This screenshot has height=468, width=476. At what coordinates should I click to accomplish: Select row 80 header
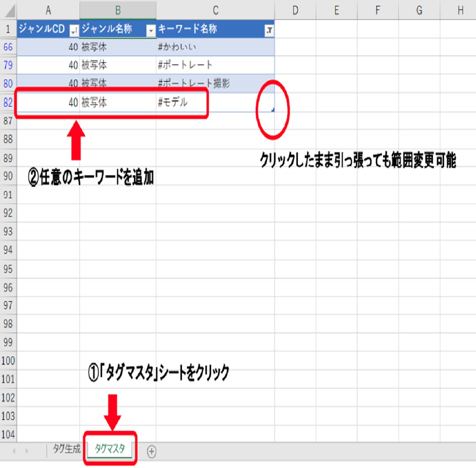tap(8, 83)
